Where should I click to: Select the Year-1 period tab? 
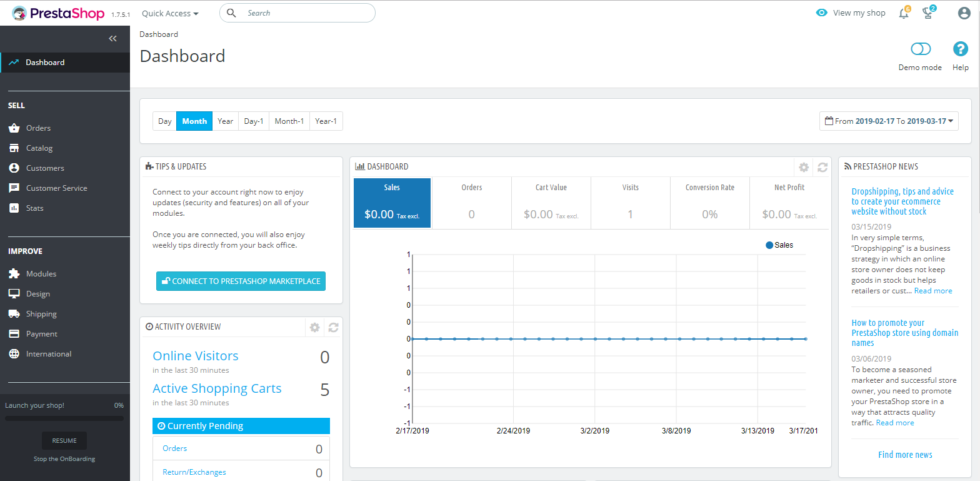(x=326, y=121)
